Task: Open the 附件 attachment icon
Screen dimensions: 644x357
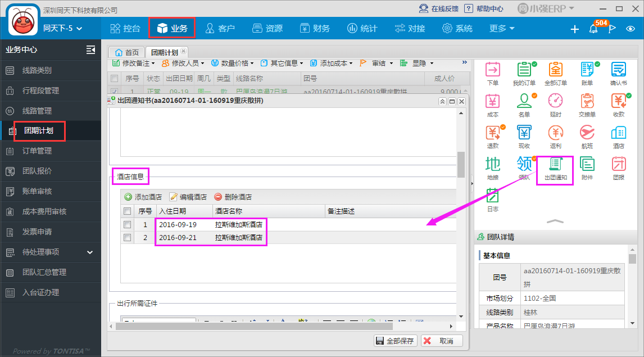Action: [x=587, y=169]
